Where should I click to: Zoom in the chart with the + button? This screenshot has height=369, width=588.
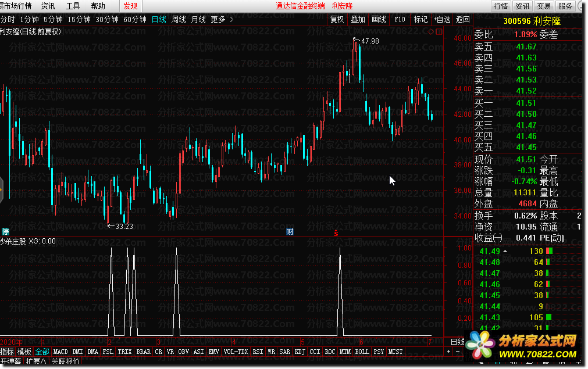click(x=448, y=352)
